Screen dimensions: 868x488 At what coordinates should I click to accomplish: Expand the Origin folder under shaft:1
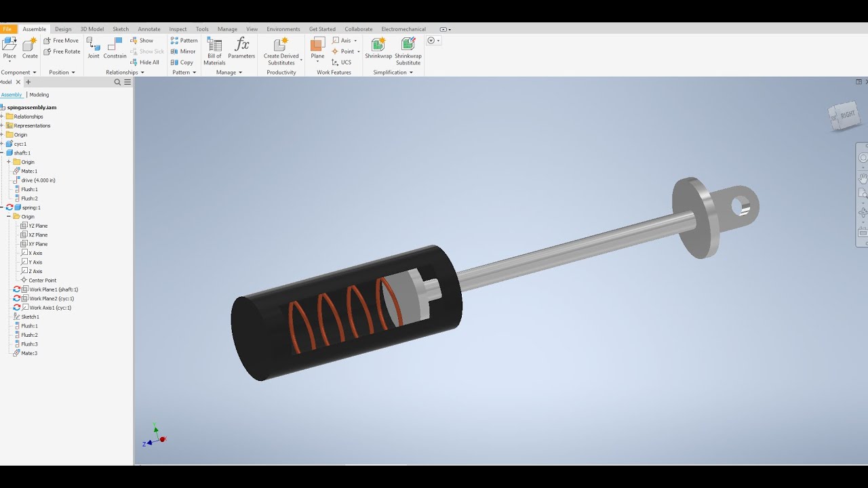coord(9,162)
